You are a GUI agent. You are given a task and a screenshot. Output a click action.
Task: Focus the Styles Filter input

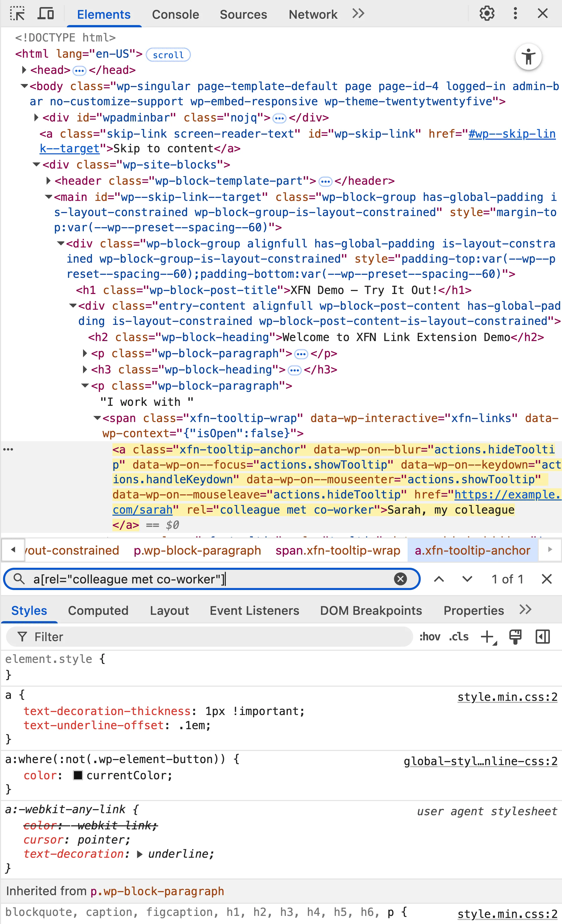[210, 637]
